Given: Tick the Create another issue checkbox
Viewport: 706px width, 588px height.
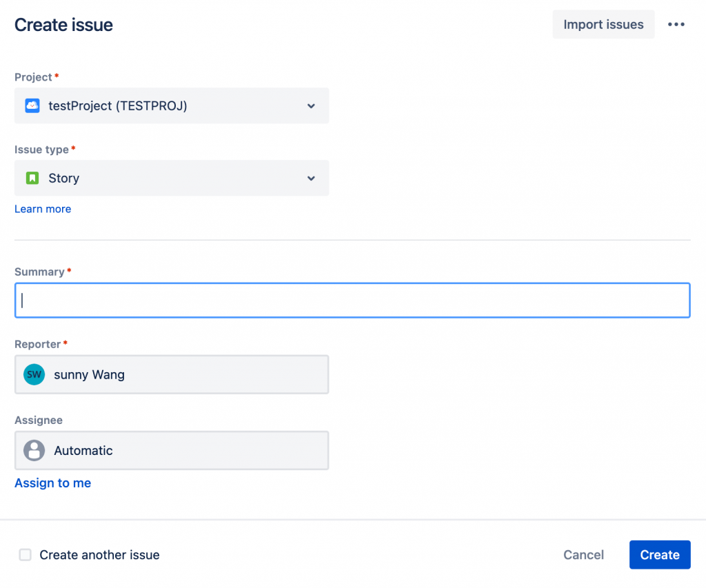Looking at the screenshot, I should (x=26, y=555).
